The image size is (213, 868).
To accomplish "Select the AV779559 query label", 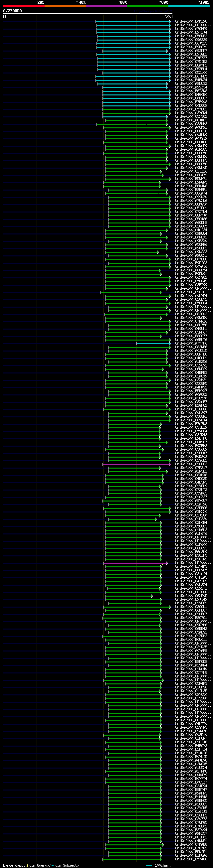I will pos(12,11).
